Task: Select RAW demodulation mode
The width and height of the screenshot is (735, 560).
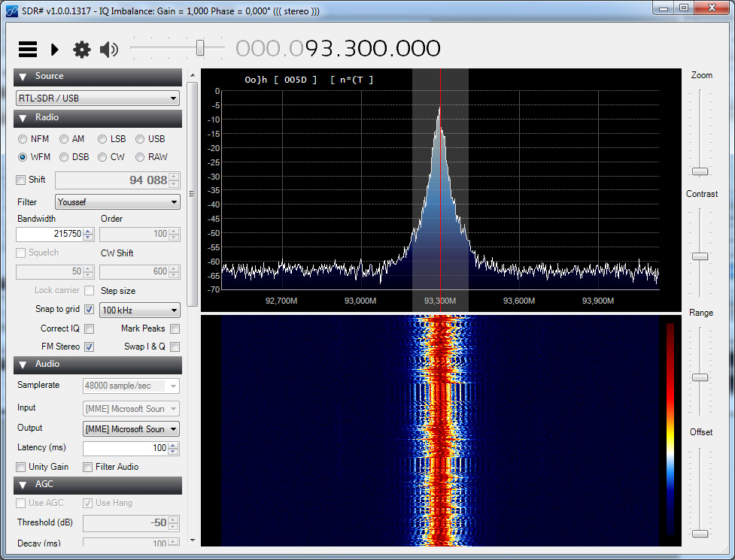Action: (x=140, y=157)
